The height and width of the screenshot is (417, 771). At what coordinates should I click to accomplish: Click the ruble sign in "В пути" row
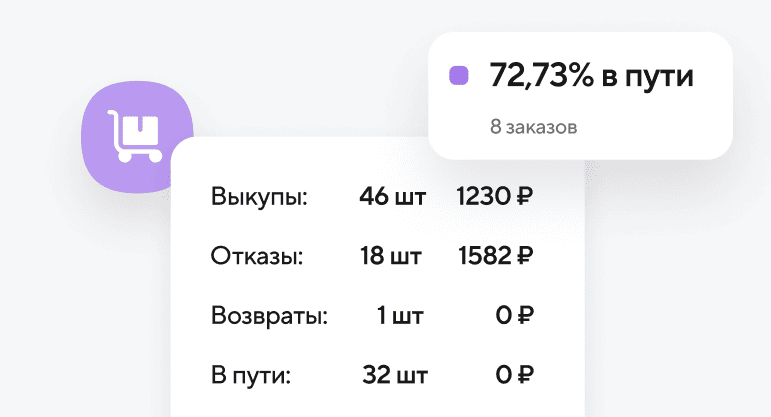tap(525, 376)
